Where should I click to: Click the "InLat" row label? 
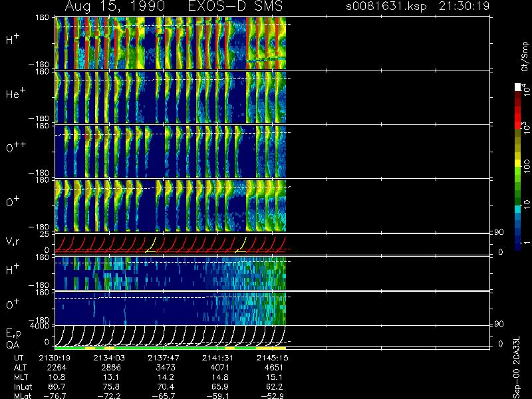click(x=23, y=386)
